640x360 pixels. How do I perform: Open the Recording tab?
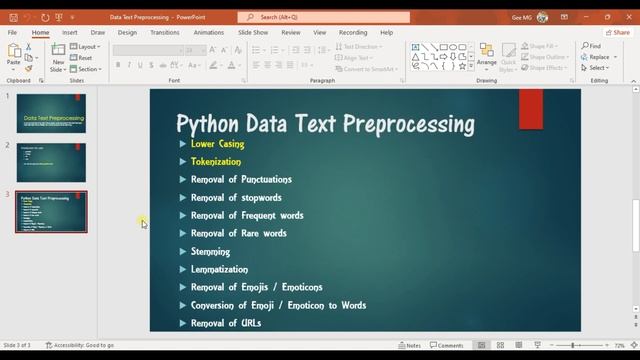(x=353, y=32)
